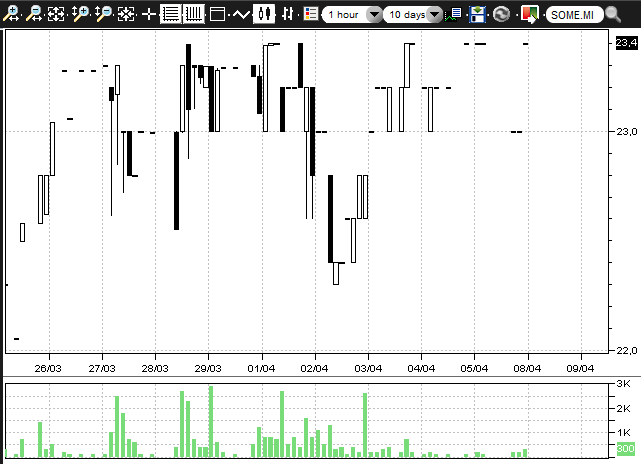Export the chart image
The image size is (641, 464).
(x=530, y=14)
